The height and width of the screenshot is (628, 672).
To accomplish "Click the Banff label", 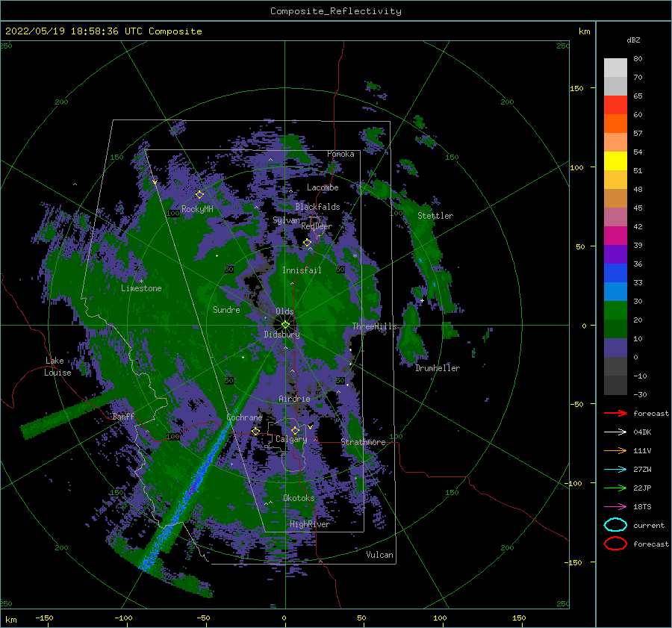I will coord(123,417).
